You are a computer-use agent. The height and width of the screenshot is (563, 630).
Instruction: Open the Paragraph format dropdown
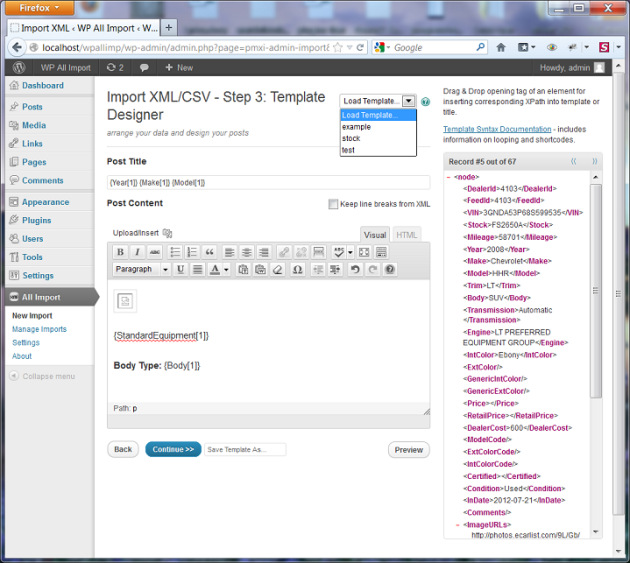pyautogui.click(x=141, y=269)
